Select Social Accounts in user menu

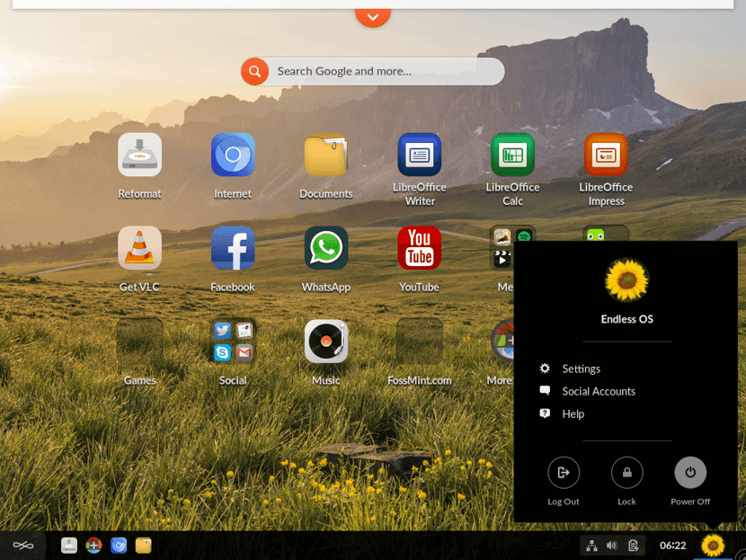(x=598, y=392)
